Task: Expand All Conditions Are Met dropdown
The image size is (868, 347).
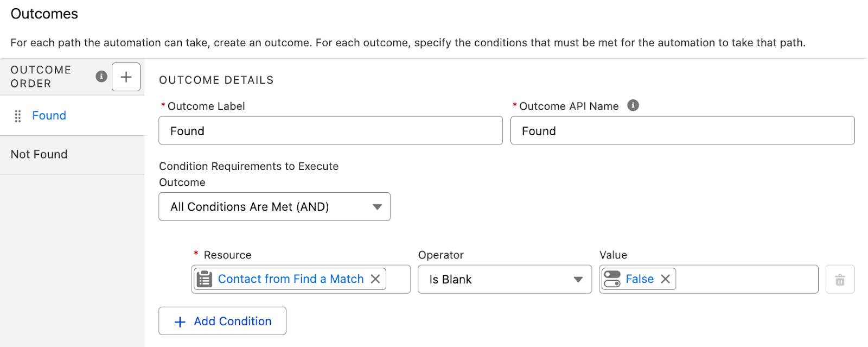Action: tap(275, 206)
